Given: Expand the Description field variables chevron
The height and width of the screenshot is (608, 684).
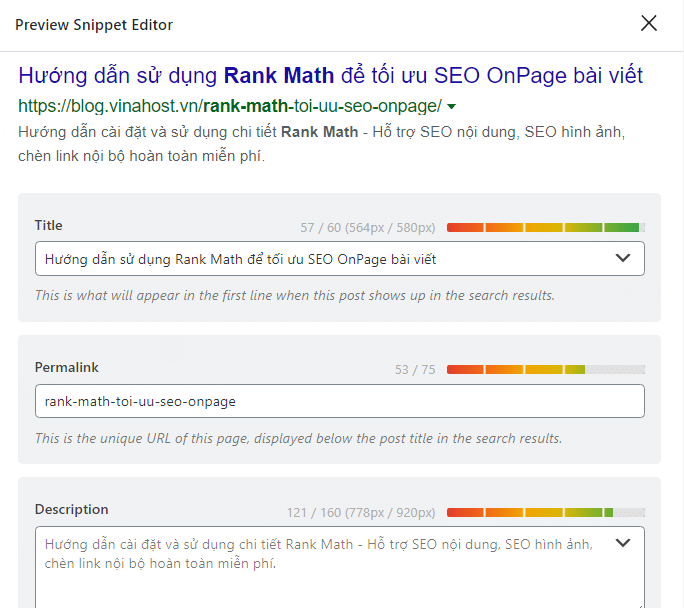Looking at the screenshot, I should [x=623, y=544].
